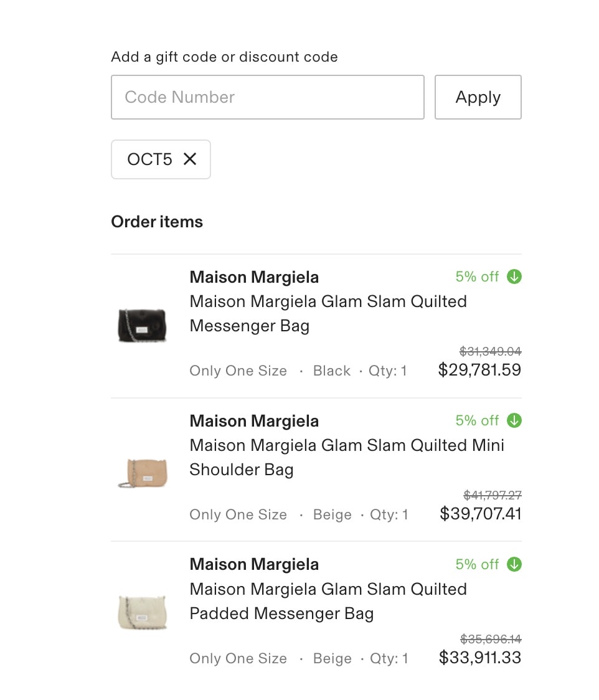Open black Quilted Messenger Bag thumbnail
This screenshot has width=599, height=700.
(142, 326)
